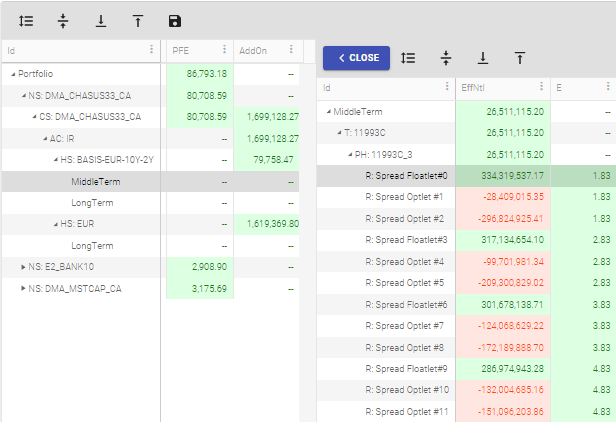
Task: Expand the NS: E2_BANK10 node
Action: 23,267
